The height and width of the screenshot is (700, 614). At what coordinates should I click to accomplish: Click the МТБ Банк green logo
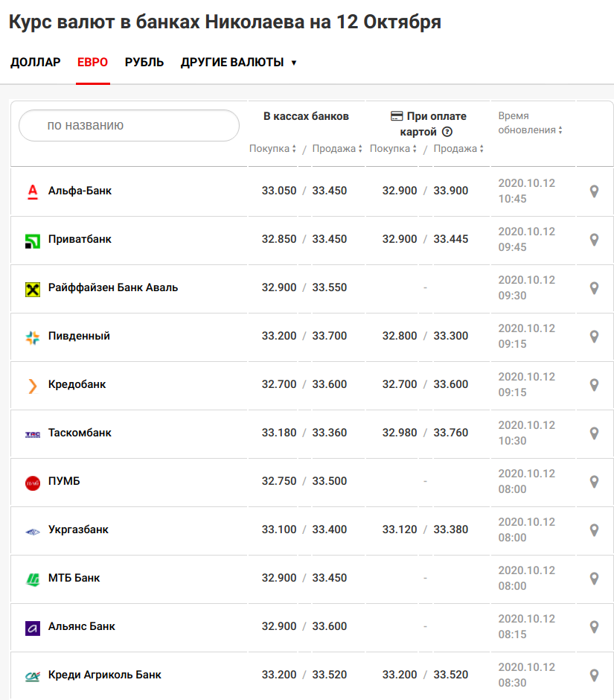(x=33, y=579)
